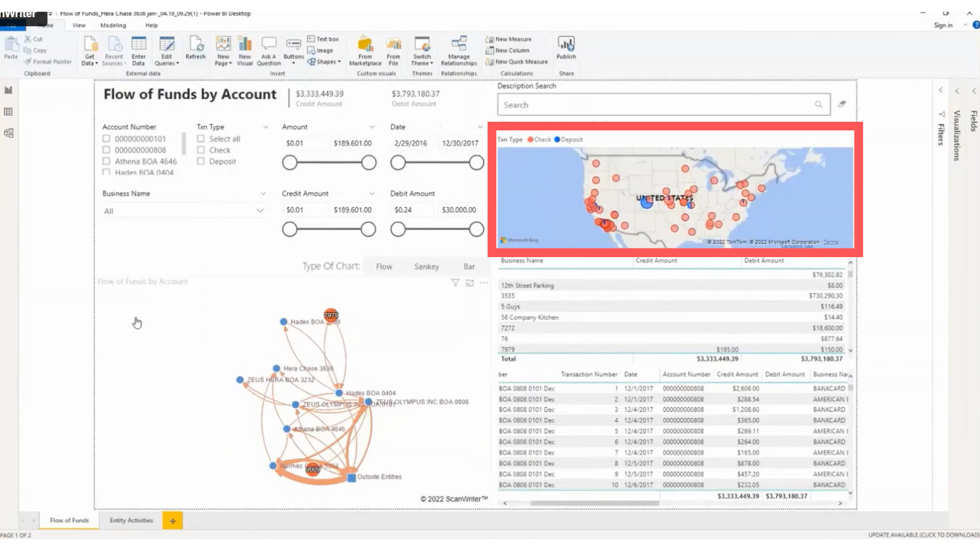Click the update available notice

(924, 534)
